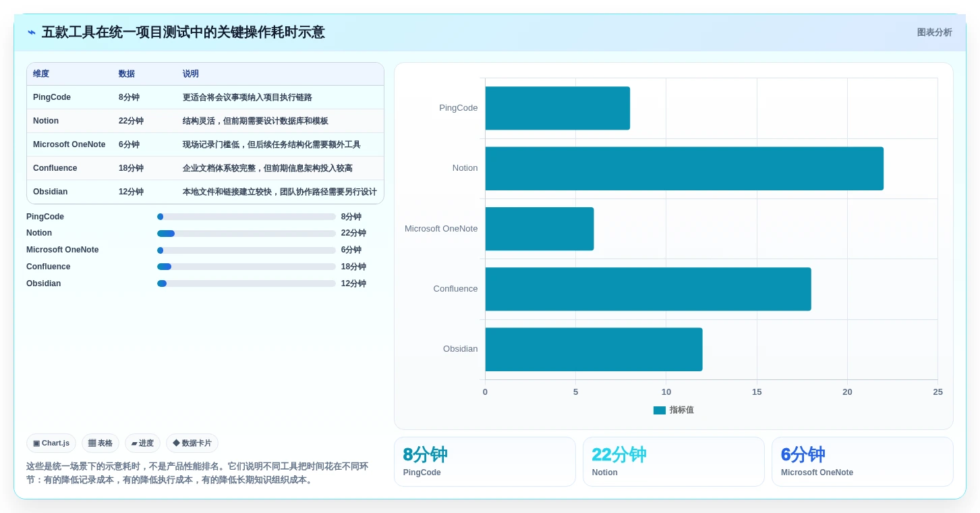Click the 指标值 legend label
Viewport: 980px width, 513px height.
coord(682,410)
